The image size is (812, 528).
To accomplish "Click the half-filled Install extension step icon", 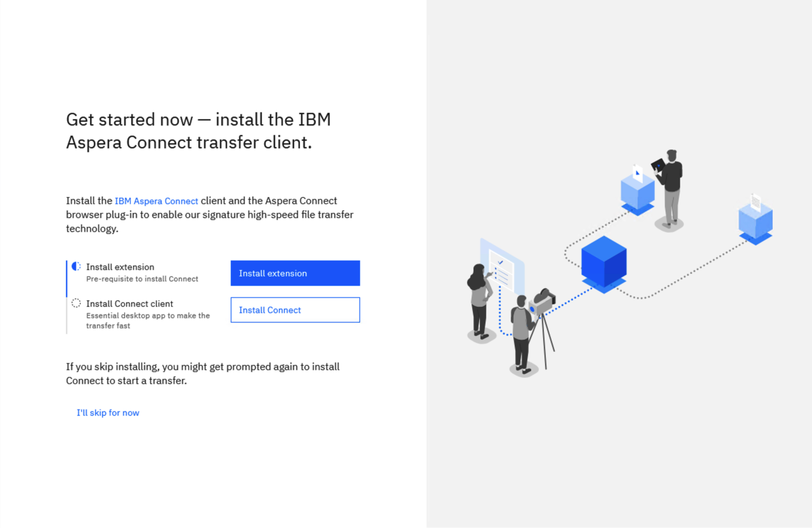I will (x=76, y=267).
